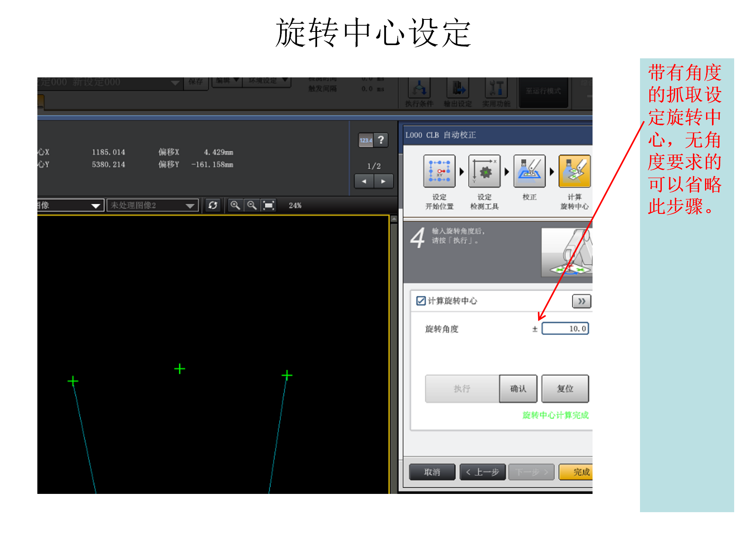Select the 校正 step icon

[x=530, y=171]
